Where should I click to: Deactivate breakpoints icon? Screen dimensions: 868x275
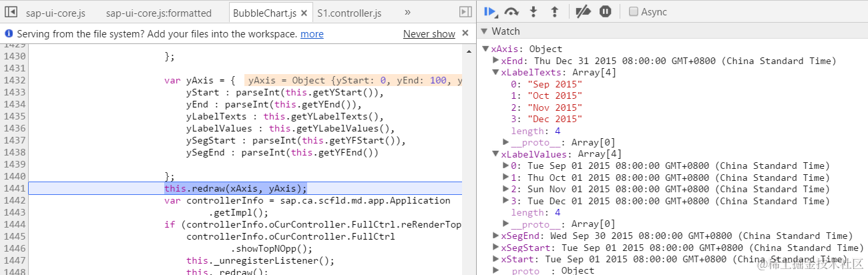(583, 11)
